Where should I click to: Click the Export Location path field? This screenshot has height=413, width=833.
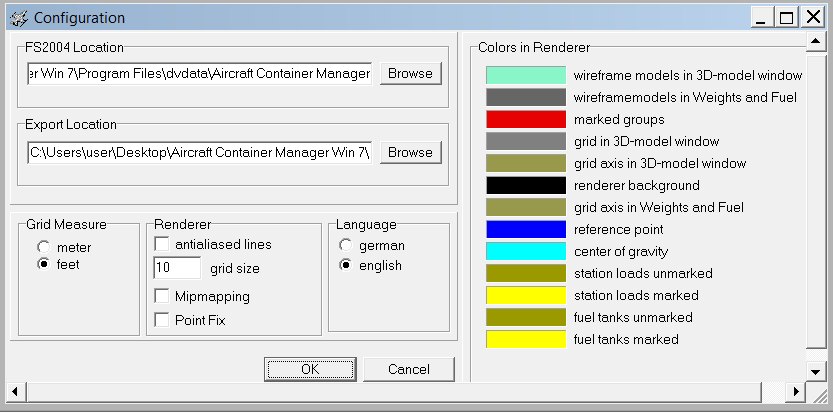click(199, 153)
